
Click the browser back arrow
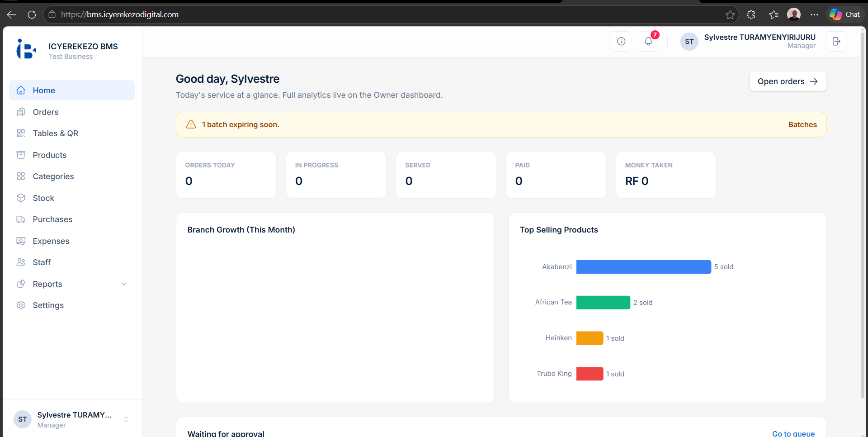pos(12,14)
